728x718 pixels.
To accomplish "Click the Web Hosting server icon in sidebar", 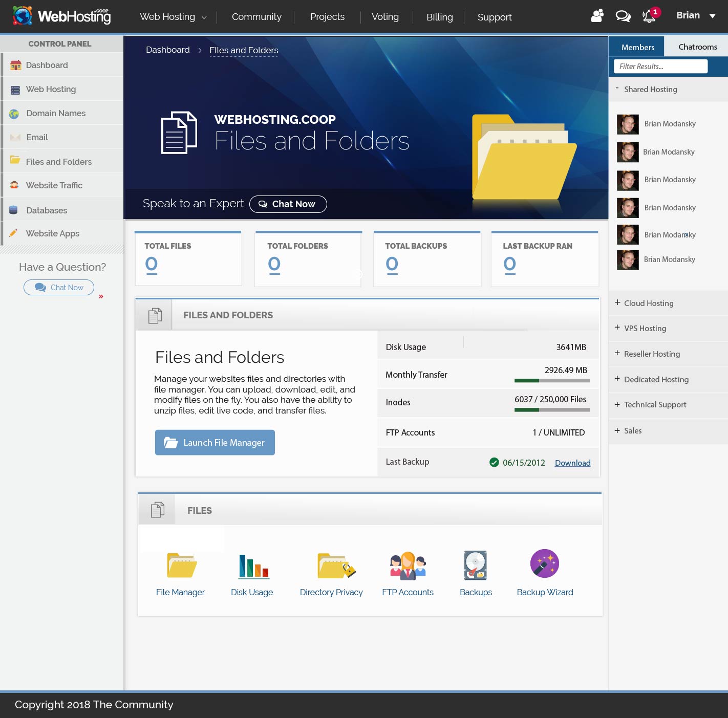I will (x=15, y=90).
